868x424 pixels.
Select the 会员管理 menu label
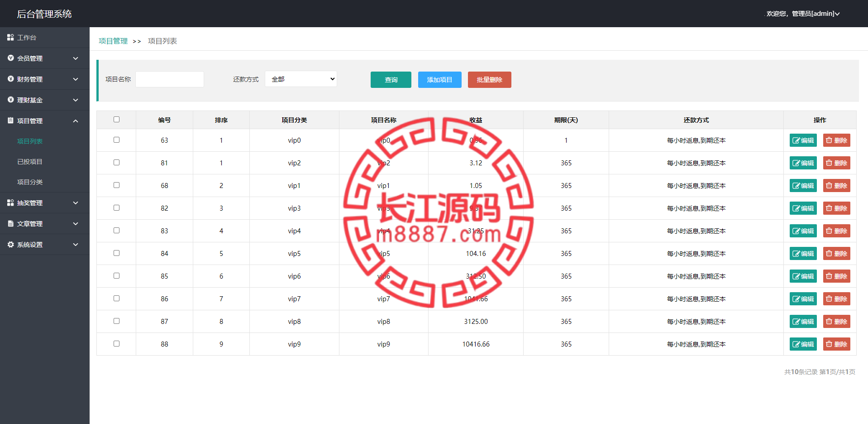tap(30, 58)
